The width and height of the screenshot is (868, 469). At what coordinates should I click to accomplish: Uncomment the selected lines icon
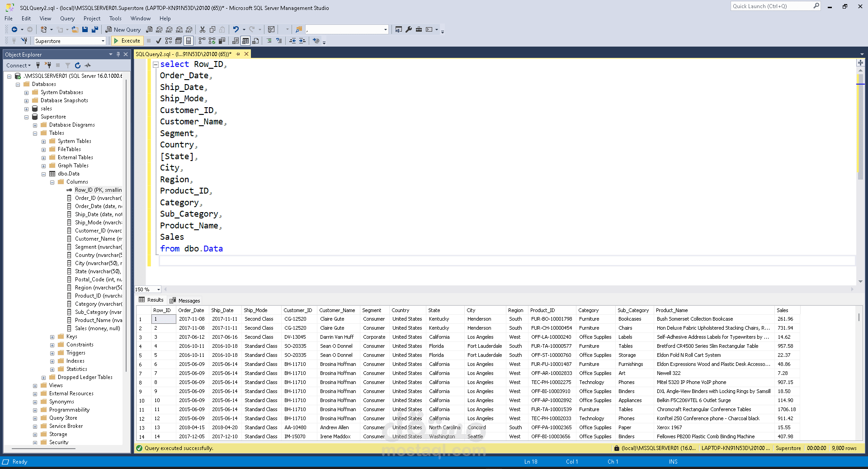[279, 41]
